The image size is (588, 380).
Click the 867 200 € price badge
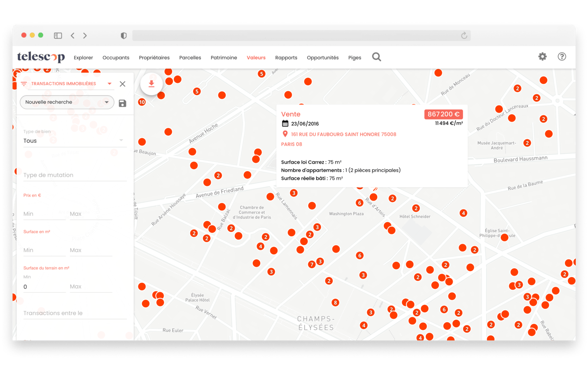(x=443, y=114)
